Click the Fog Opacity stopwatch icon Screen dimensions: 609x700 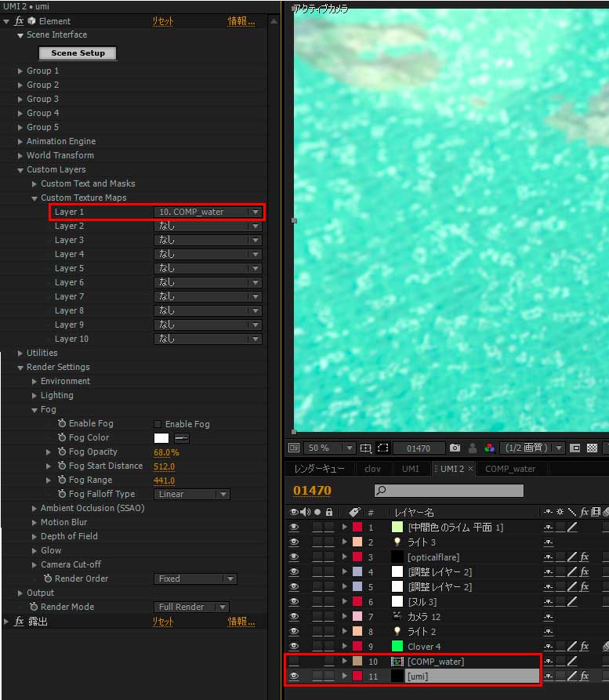click(x=62, y=452)
